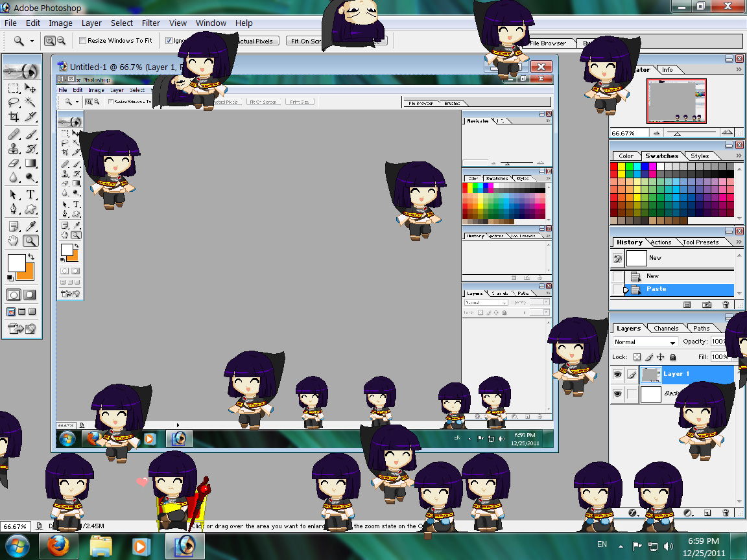Select the Blur tool
The width and height of the screenshot is (747, 560).
(14, 178)
